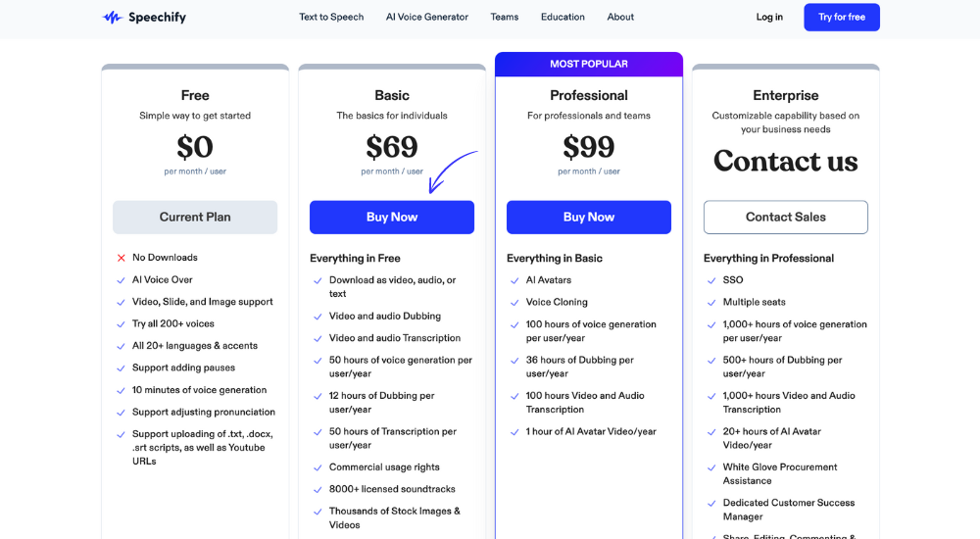980x539 pixels.
Task: Click the red X beside No Downloads
Action: 122,258
